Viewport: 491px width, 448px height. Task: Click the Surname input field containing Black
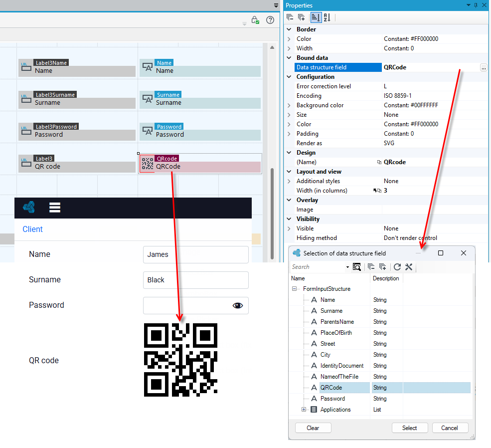pos(196,280)
